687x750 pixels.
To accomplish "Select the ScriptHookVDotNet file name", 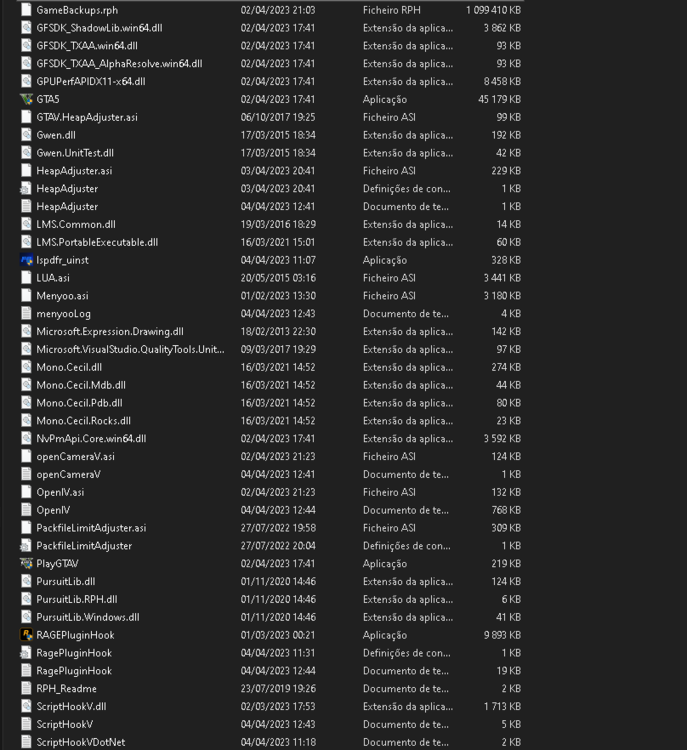I will 81,742.
